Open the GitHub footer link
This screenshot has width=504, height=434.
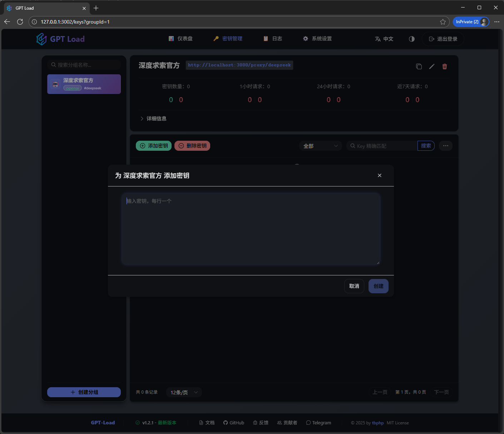coord(234,423)
